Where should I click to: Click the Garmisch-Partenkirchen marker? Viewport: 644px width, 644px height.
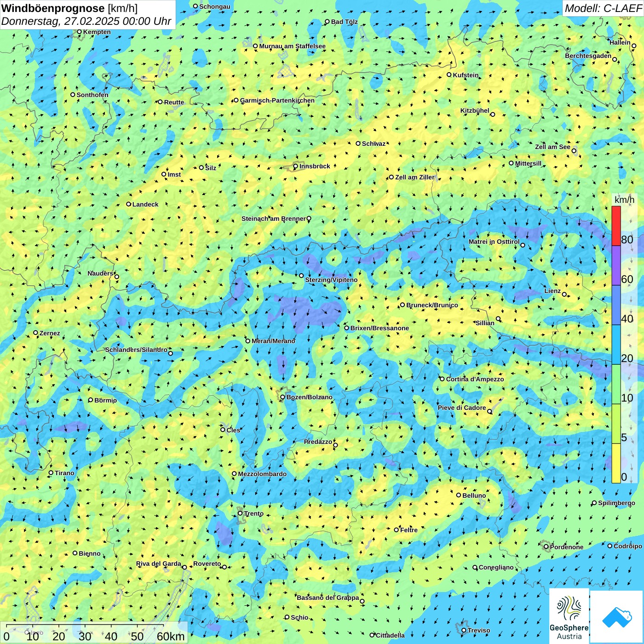click(236, 100)
